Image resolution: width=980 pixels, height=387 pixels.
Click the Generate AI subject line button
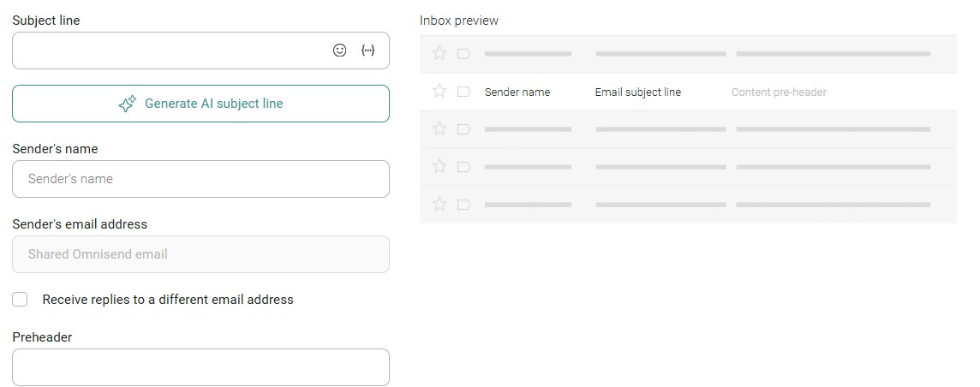(x=200, y=104)
